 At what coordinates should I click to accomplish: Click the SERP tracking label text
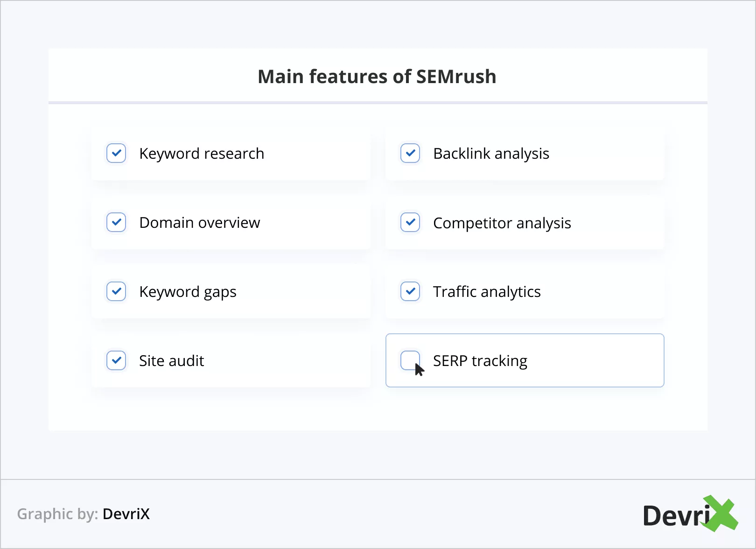(x=480, y=361)
